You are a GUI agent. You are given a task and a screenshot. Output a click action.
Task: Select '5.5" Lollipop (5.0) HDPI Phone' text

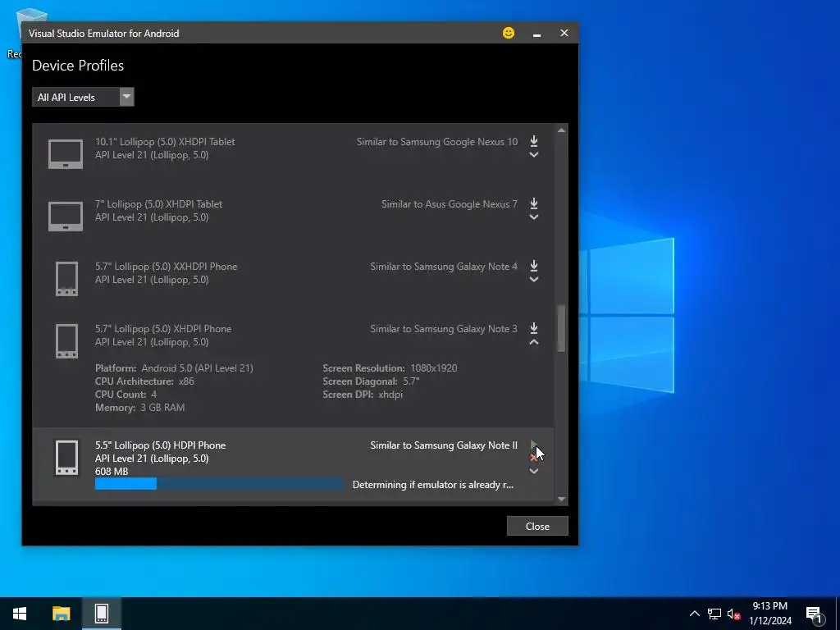[160, 445]
